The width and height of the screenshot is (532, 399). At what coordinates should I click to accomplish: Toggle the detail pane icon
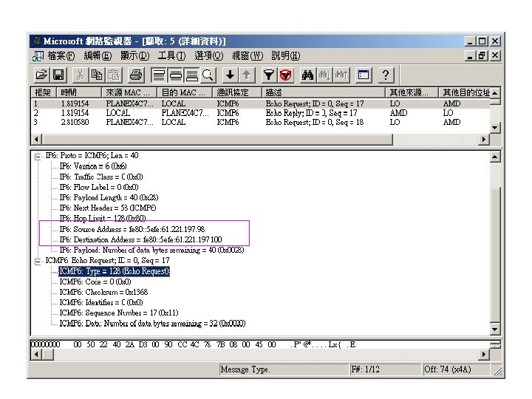tap(175, 75)
